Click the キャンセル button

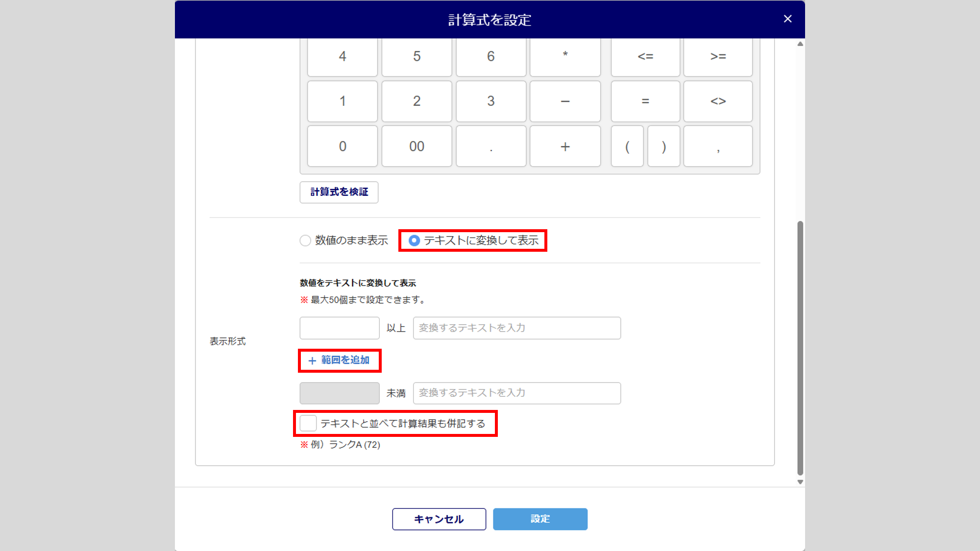pos(439,519)
